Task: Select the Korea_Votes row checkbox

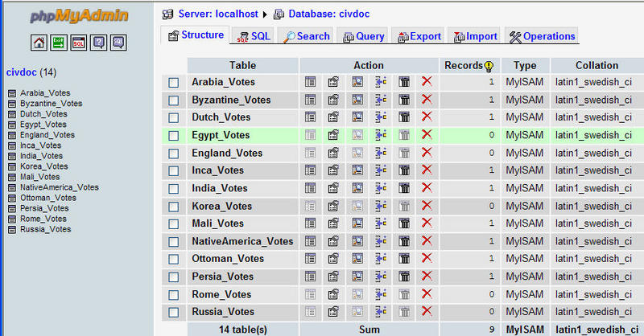Action: 173,206
